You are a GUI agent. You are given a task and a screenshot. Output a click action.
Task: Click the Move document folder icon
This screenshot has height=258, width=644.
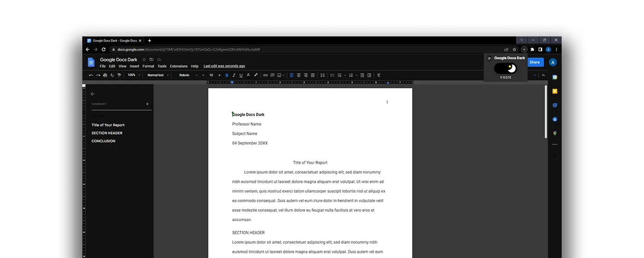[151, 59]
